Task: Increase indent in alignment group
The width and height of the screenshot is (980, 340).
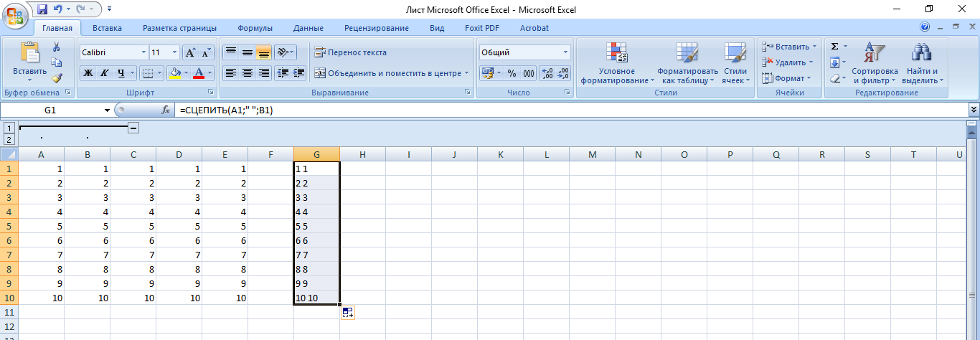Action: click(x=299, y=72)
